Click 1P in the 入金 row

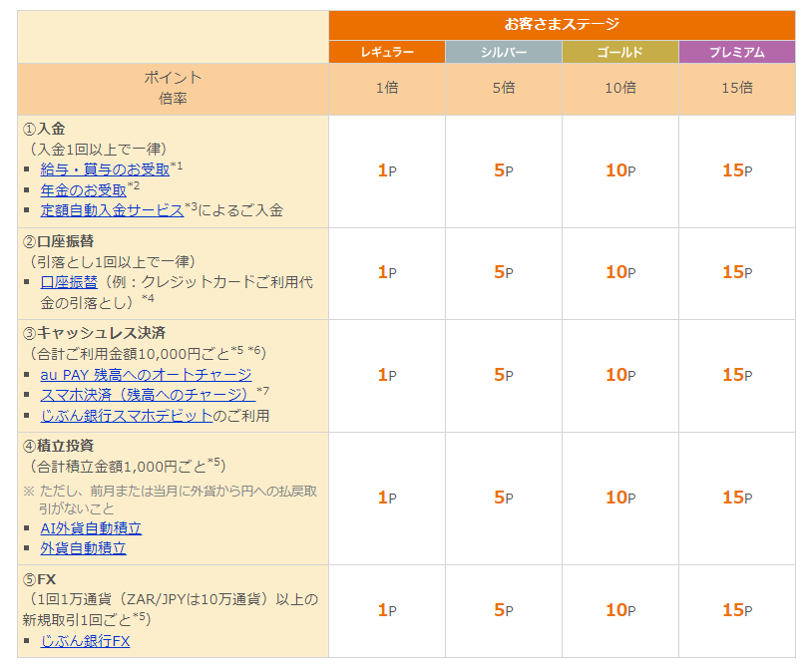pyautogui.click(x=387, y=170)
